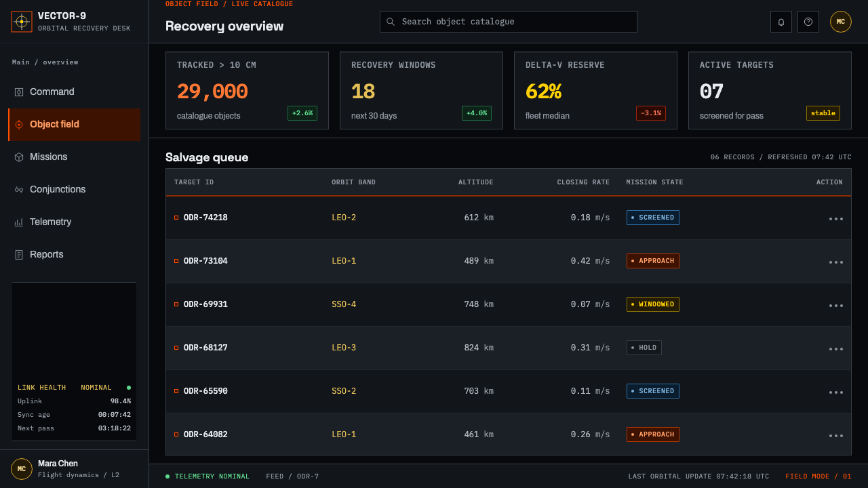The width and height of the screenshot is (868, 488).
Task: Open action menu for ODR-69931
Action: (836, 305)
